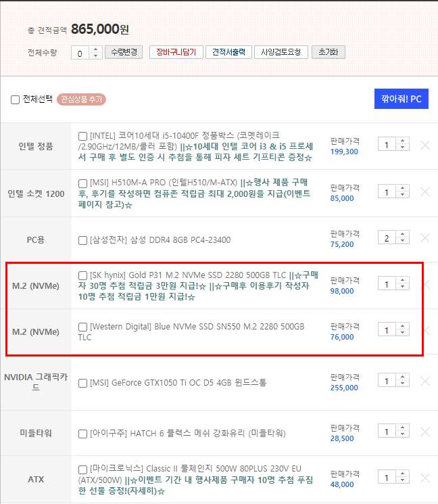Open the MSI GeForce GTX1050 Ti link
438x504 pixels.
[x=178, y=382]
